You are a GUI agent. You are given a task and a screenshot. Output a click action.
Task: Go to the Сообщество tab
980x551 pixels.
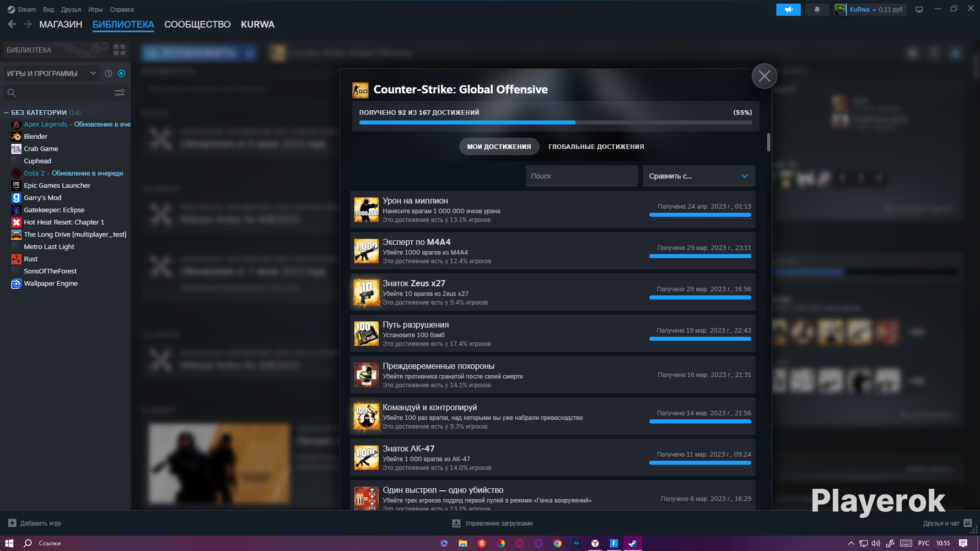point(197,24)
